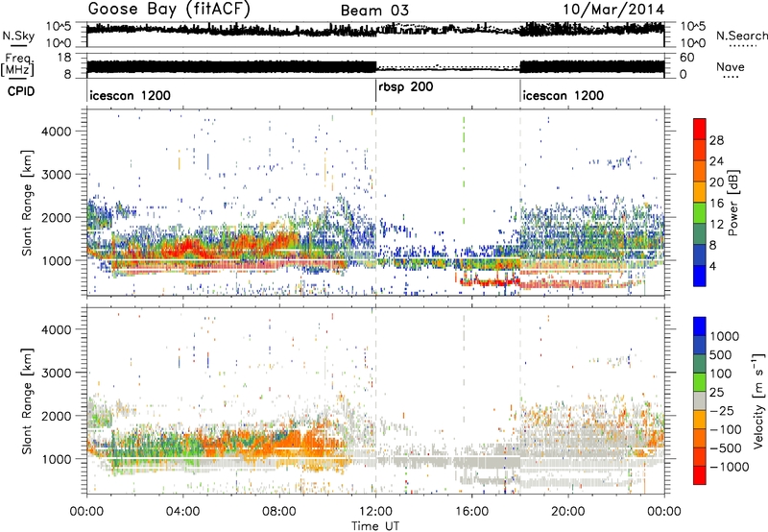The image size is (768, 532).
Task: Click the dashed vertical line at 12:00 in velocity panel
Action: click(x=375, y=400)
